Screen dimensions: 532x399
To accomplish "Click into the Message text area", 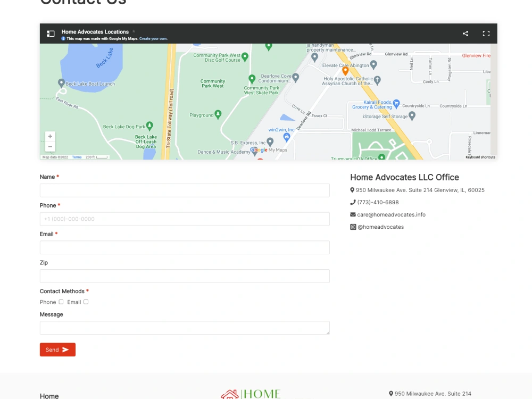I will [x=185, y=328].
